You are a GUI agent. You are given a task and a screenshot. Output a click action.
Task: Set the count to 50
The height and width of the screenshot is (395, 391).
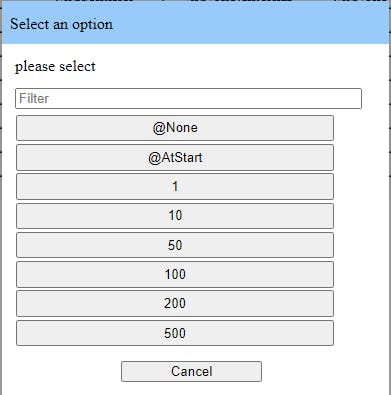coord(175,245)
